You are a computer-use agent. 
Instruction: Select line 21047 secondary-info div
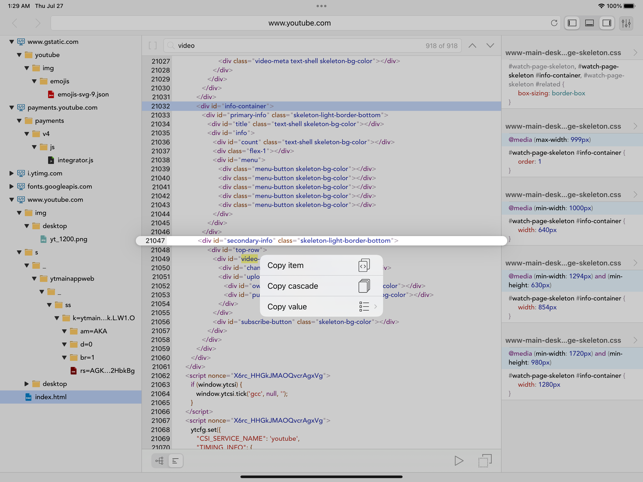pyautogui.click(x=322, y=240)
